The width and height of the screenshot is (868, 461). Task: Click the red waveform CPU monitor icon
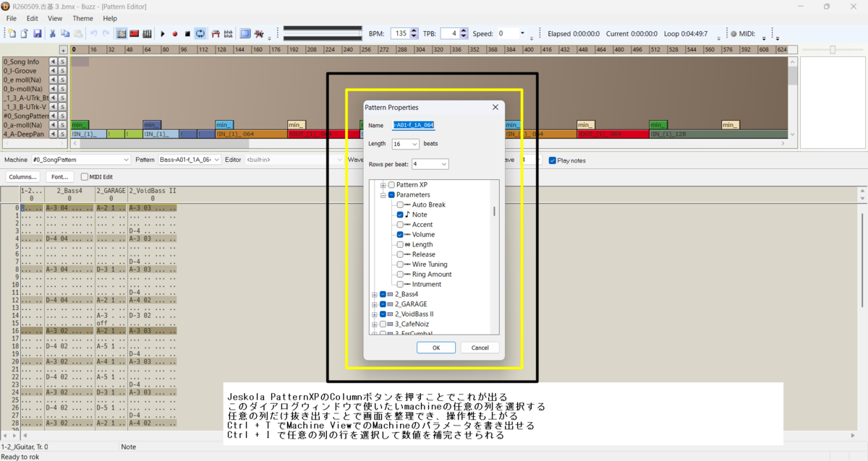point(259,34)
